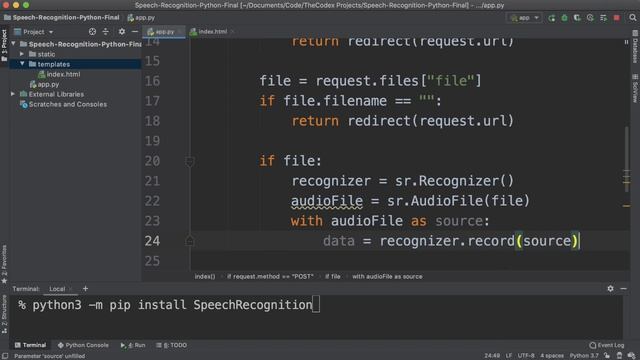
Task: Open the app run configuration dropdown
Action: point(524,18)
